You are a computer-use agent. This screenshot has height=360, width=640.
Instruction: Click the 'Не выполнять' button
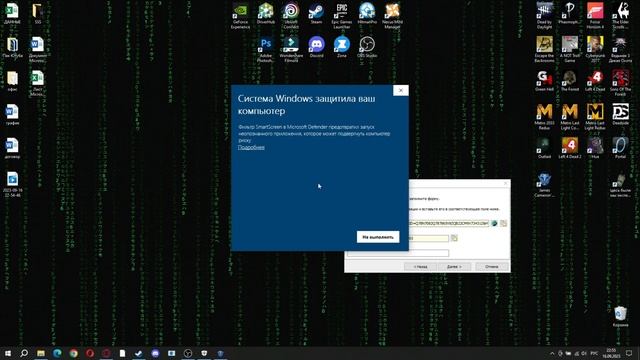pyautogui.click(x=378, y=237)
